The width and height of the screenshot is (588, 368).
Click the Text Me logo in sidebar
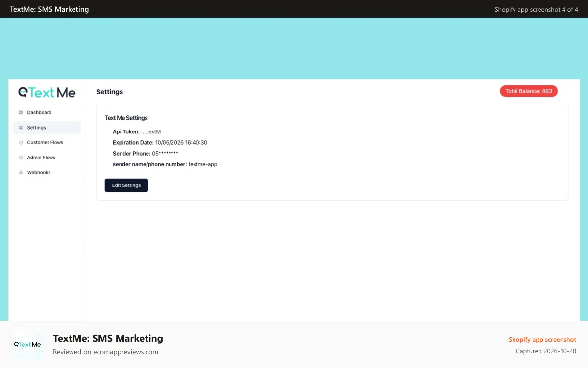47,92
